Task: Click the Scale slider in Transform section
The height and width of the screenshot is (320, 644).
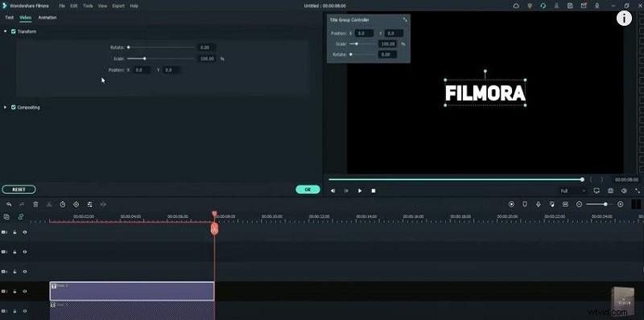Action: [161, 59]
